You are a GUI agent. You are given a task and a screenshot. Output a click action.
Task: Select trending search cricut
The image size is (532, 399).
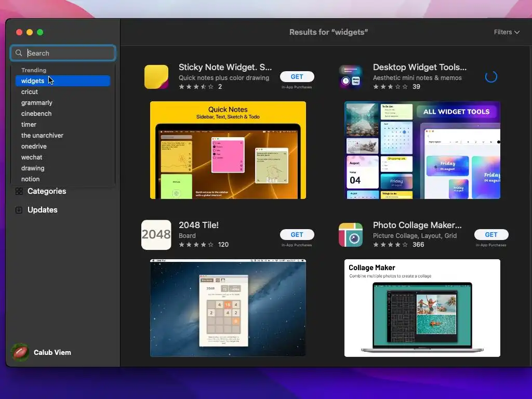click(63, 91)
